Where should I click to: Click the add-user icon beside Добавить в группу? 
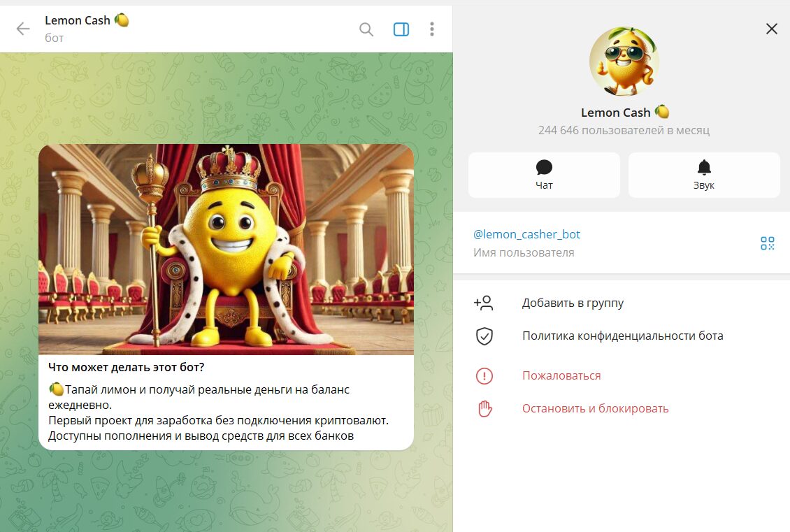coord(484,303)
